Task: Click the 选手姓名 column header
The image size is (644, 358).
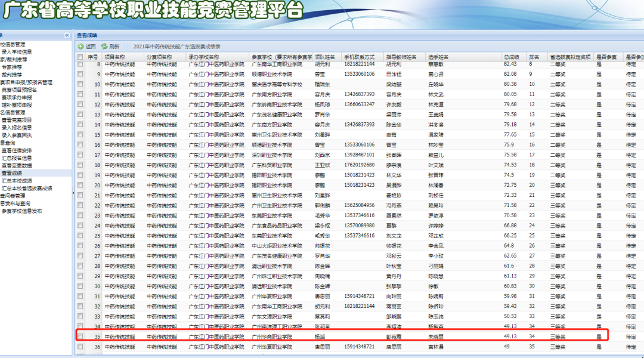Action: 438,57
